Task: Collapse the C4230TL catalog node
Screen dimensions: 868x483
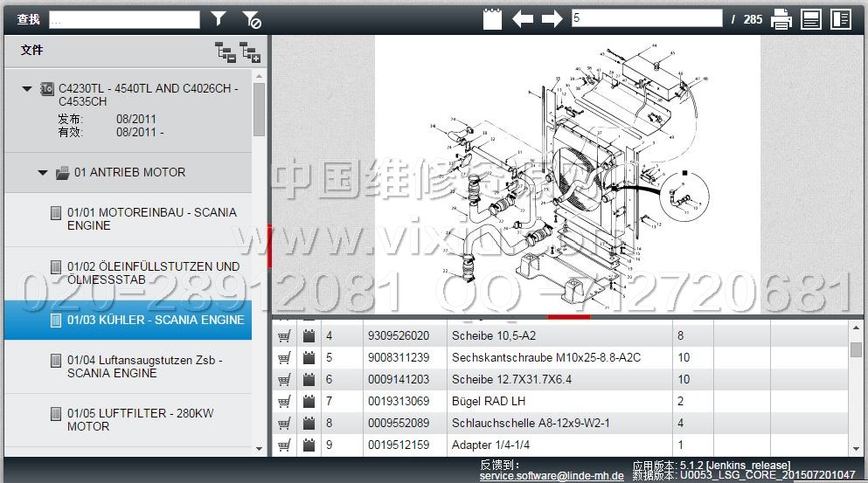Action: click(27, 88)
